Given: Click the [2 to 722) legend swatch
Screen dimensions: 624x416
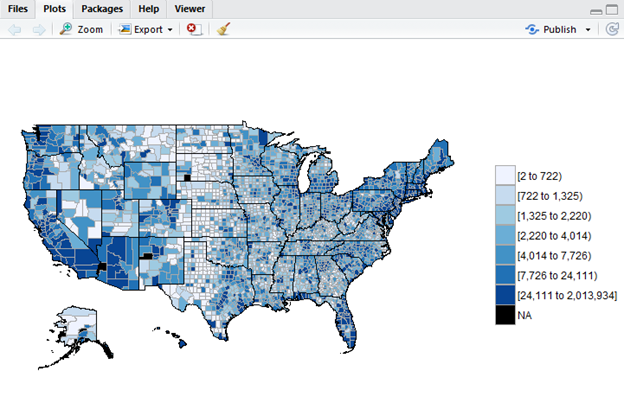Looking at the screenshot, I should [x=505, y=176].
